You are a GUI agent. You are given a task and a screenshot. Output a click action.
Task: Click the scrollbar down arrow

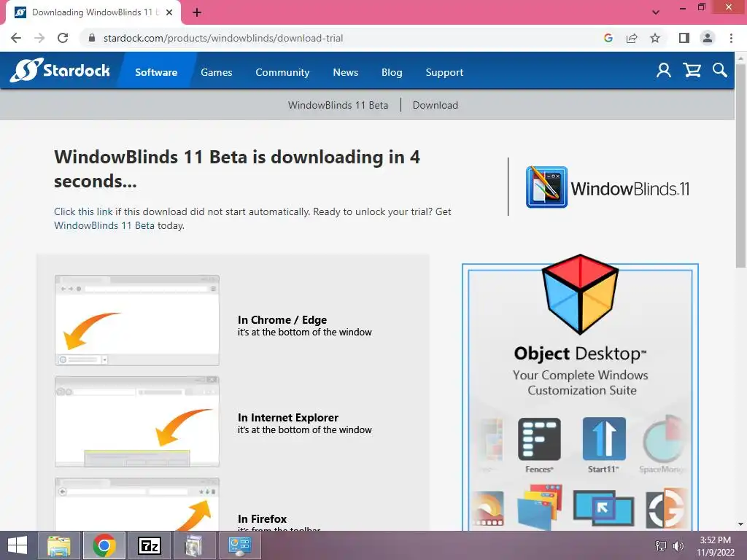[740, 524]
